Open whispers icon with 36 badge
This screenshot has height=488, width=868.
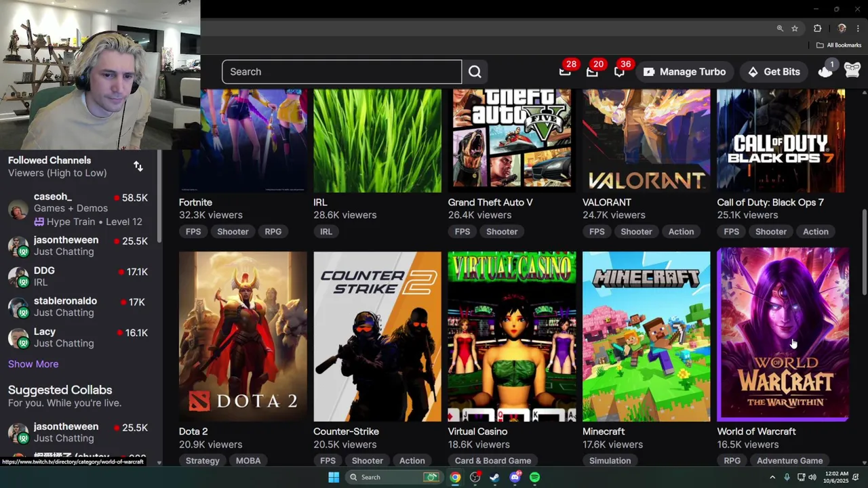(x=619, y=72)
